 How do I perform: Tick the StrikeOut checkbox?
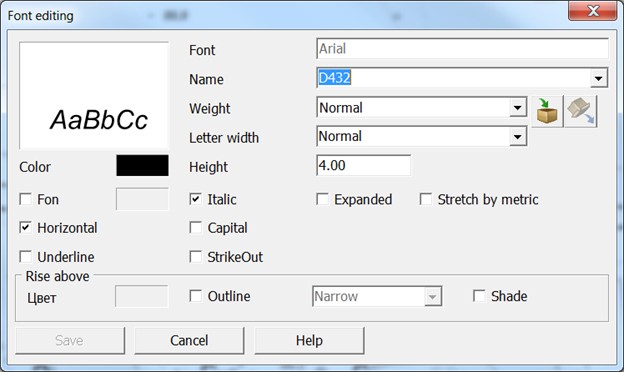coord(195,257)
